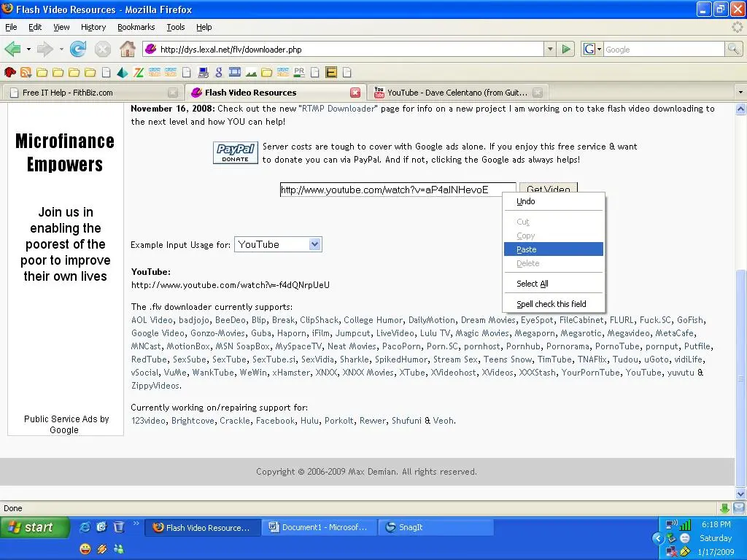The height and width of the screenshot is (560, 747).
Task: Open Internet Explorer from quick launch
Action: pos(85,527)
